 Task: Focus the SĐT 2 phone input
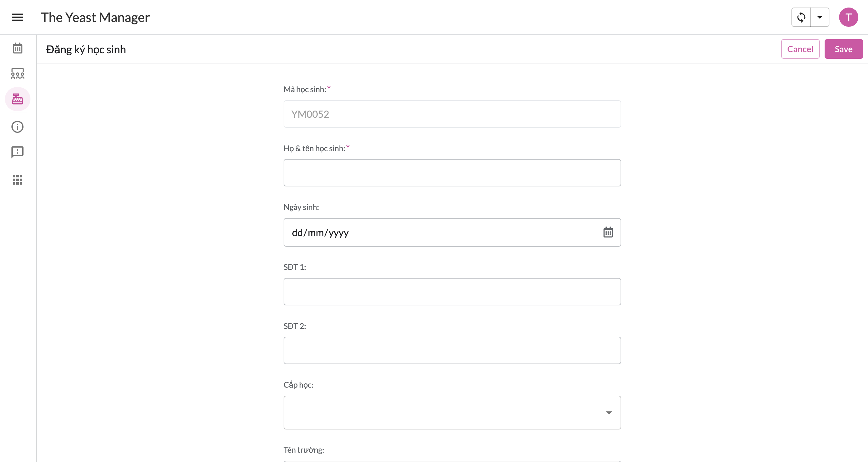(452, 351)
